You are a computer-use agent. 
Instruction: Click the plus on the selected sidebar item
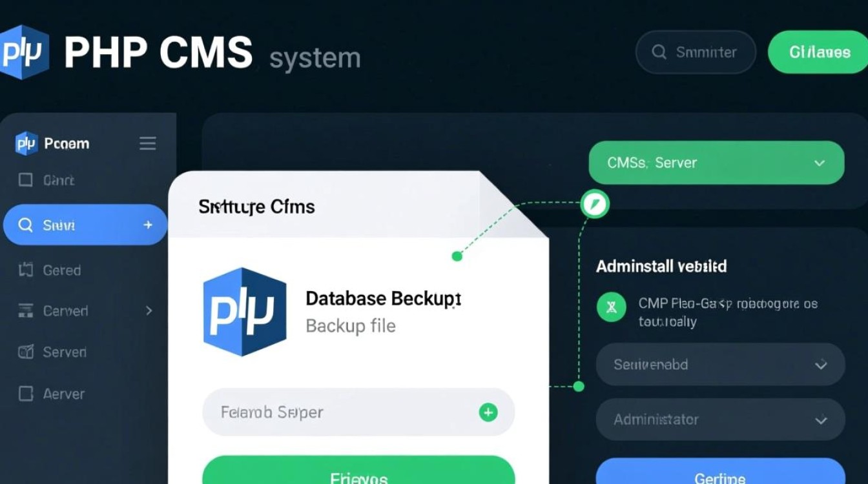pos(148,225)
